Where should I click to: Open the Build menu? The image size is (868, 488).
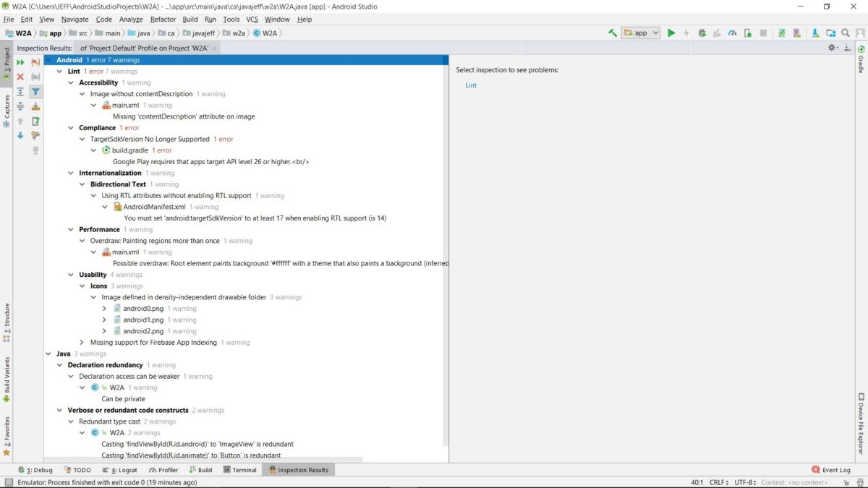(x=190, y=20)
